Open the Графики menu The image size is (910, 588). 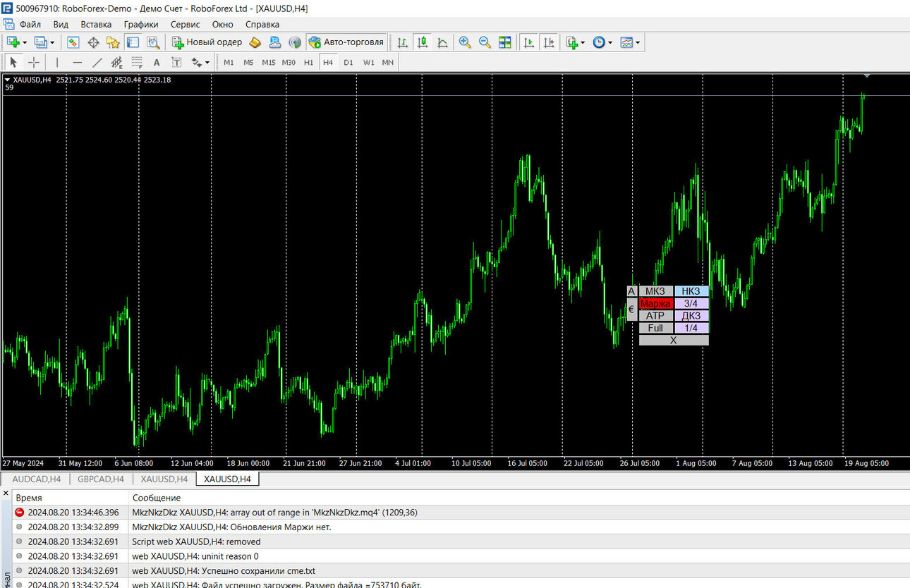141,24
